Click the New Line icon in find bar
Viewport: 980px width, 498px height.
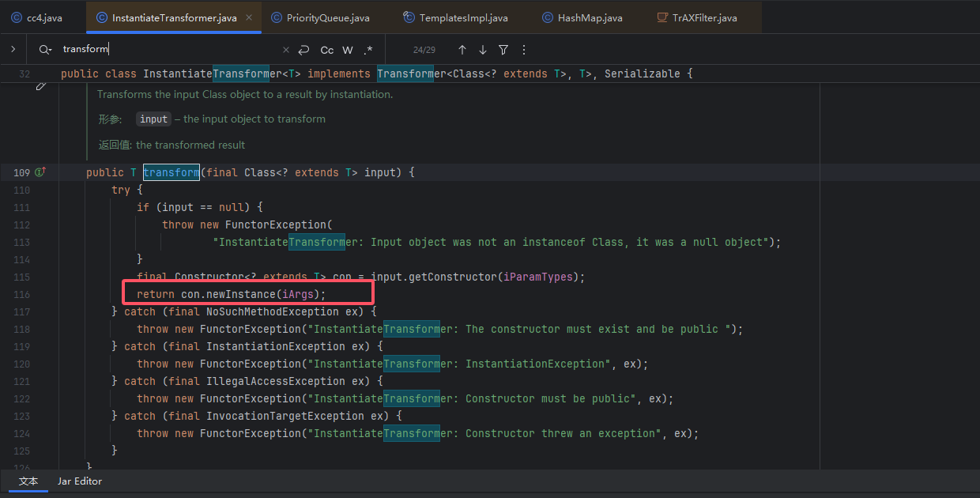tap(304, 50)
